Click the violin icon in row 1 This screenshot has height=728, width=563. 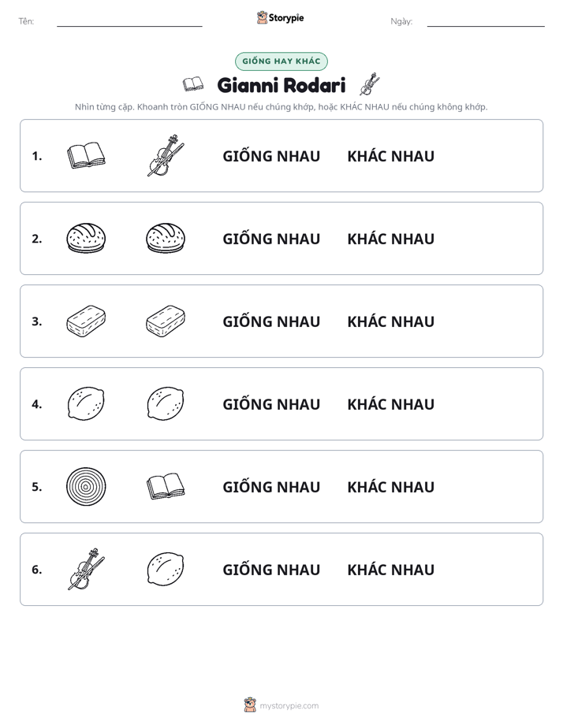[x=166, y=155]
